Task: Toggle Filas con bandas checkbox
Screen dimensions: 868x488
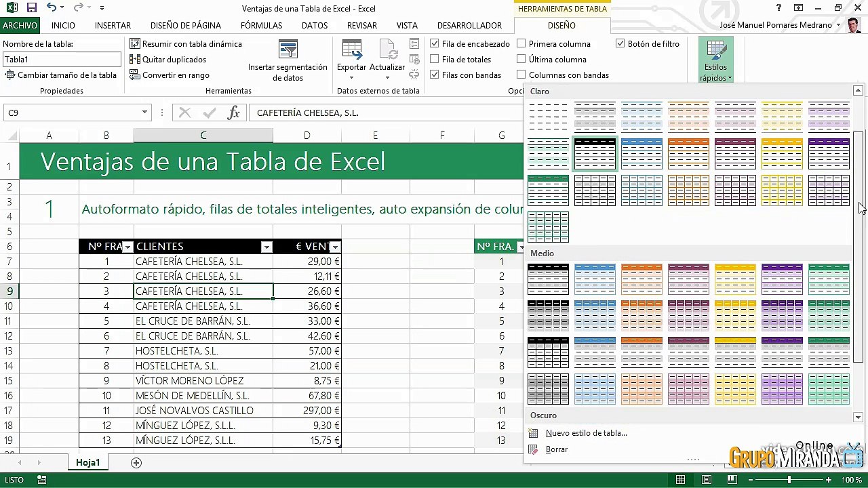Action: click(x=435, y=75)
